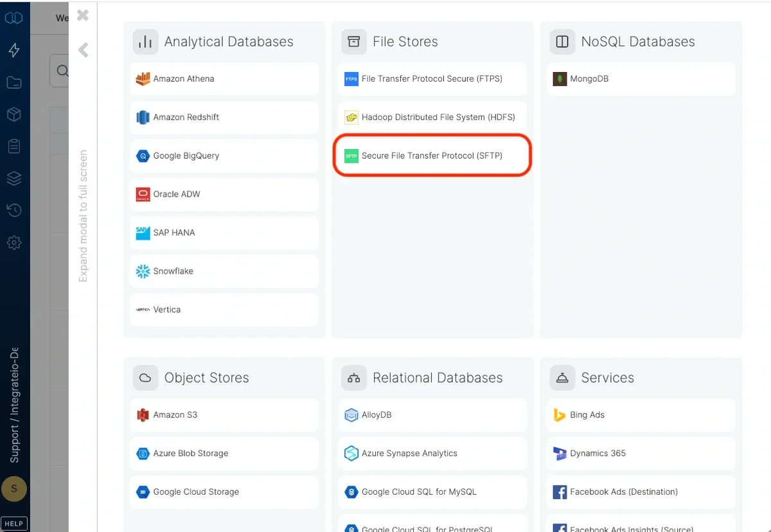Select the Google BigQuery connector
Screen dimensions: 771x532
pos(224,155)
